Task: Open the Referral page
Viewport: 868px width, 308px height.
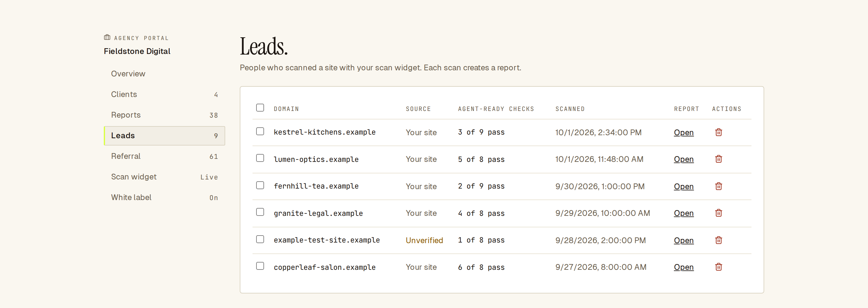Action: coord(164,156)
